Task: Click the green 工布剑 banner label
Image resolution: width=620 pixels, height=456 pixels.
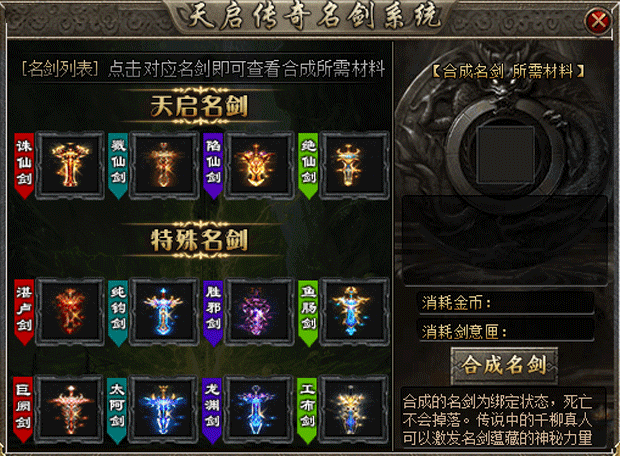Action: point(307,411)
